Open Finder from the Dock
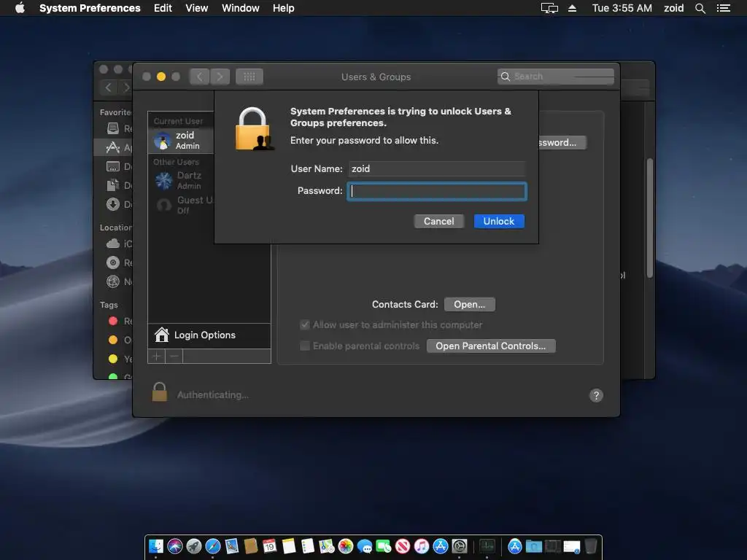 coord(156,546)
